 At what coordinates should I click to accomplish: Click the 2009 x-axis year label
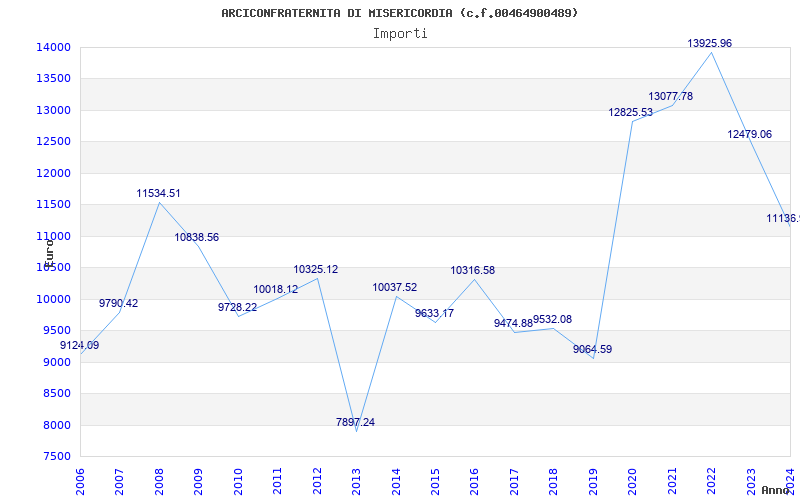click(198, 481)
